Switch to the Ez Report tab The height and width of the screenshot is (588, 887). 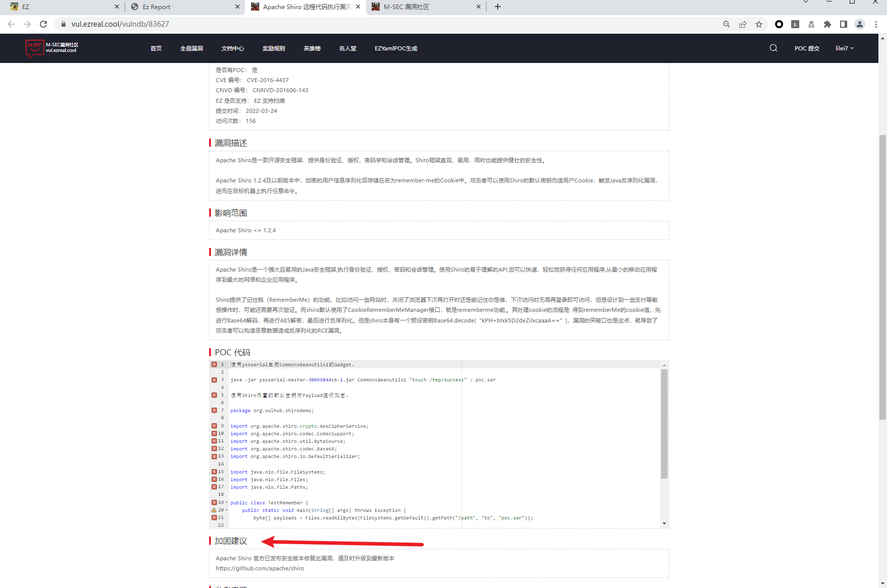[184, 7]
